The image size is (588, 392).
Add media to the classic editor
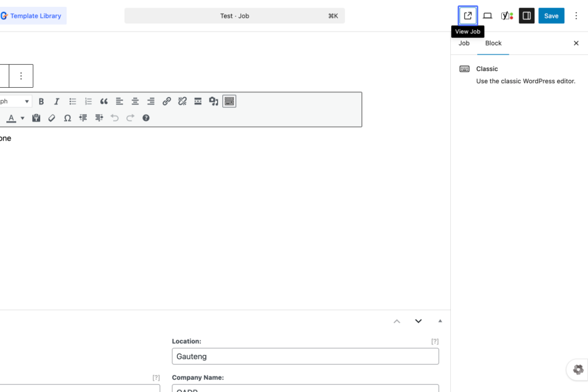(214, 102)
